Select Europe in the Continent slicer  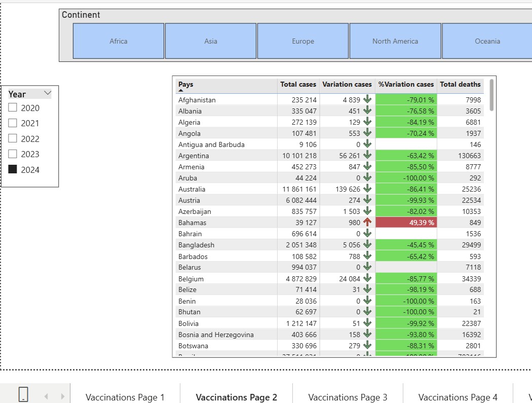(x=302, y=41)
